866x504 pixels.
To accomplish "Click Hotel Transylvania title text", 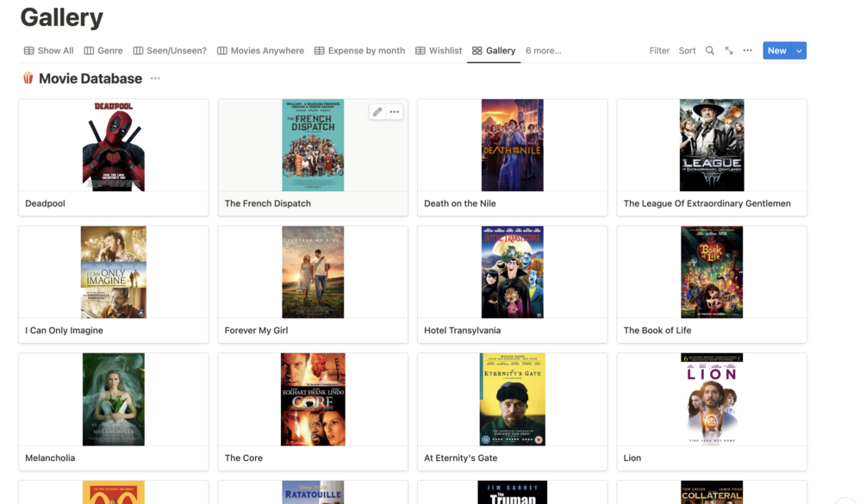I will point(462,330).
